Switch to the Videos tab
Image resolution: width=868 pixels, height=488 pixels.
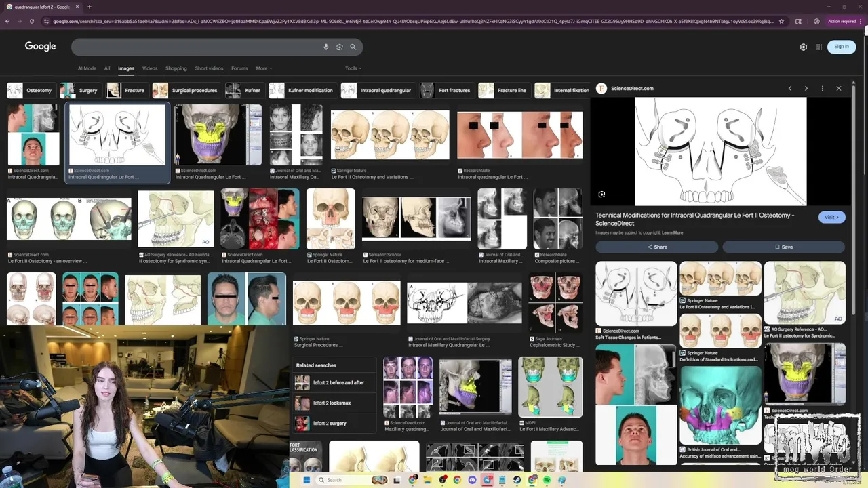click(150, 68)
